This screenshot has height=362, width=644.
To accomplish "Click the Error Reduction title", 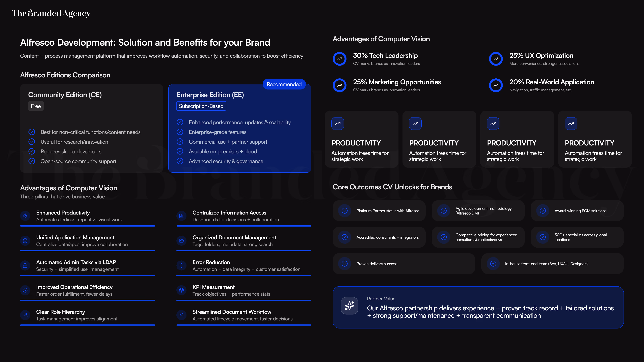I will (x=211, y=263).
